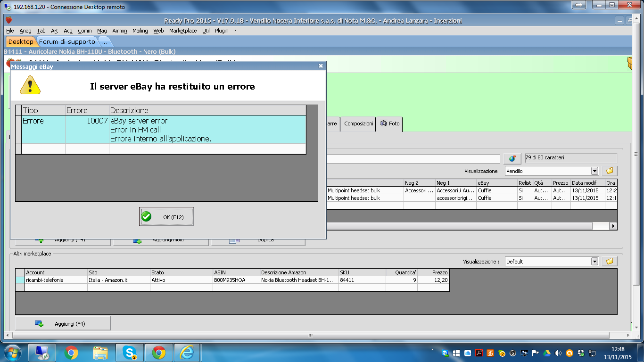Open Google Drive from the system tray

547,353
